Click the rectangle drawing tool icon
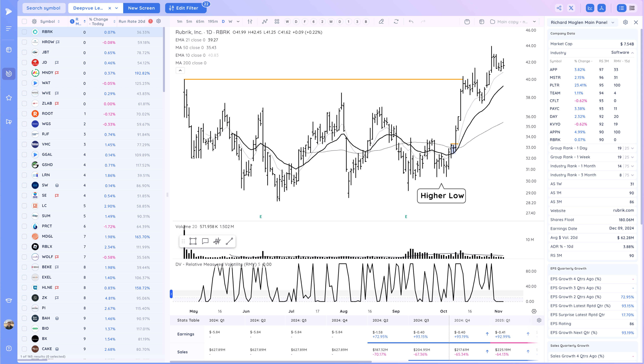Screen dimensions: 644x364 (x=193, y=241)
